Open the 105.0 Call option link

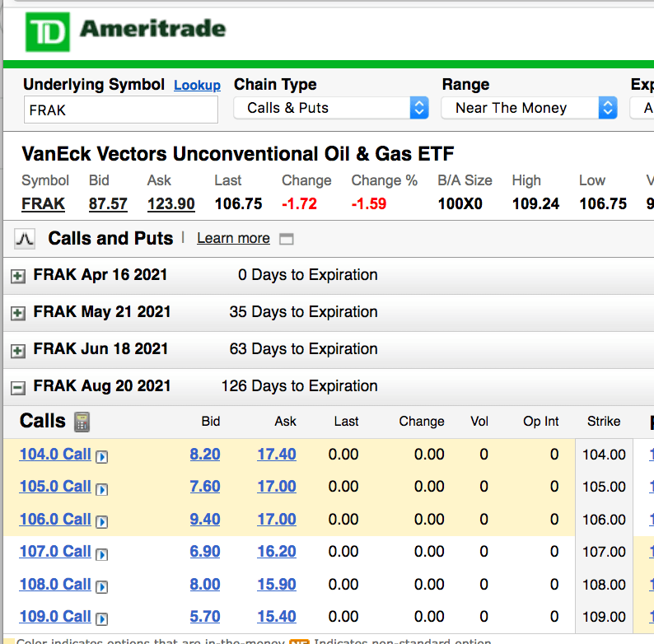55,487
